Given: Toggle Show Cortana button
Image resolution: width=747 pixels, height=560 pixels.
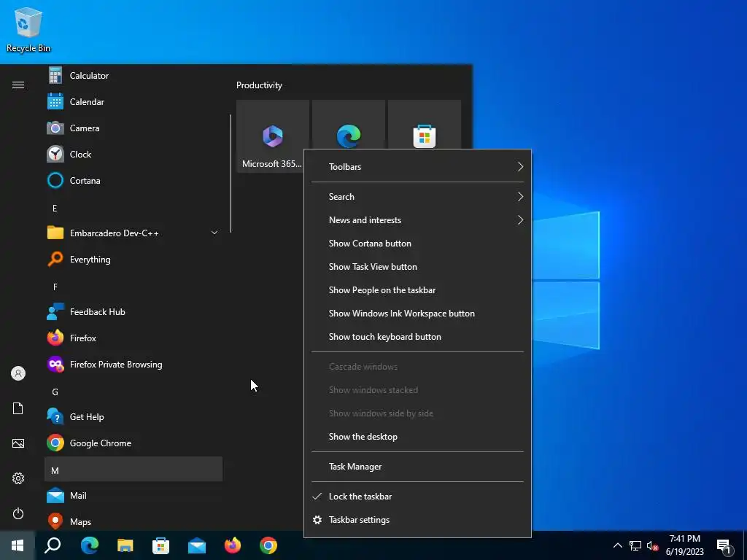Looking at the screenshot, I should tap(417, 244).
